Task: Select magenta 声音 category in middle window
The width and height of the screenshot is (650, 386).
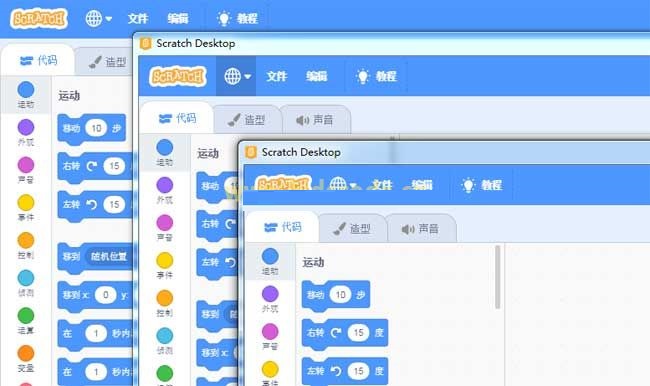Action: click(x=165, y=228)
